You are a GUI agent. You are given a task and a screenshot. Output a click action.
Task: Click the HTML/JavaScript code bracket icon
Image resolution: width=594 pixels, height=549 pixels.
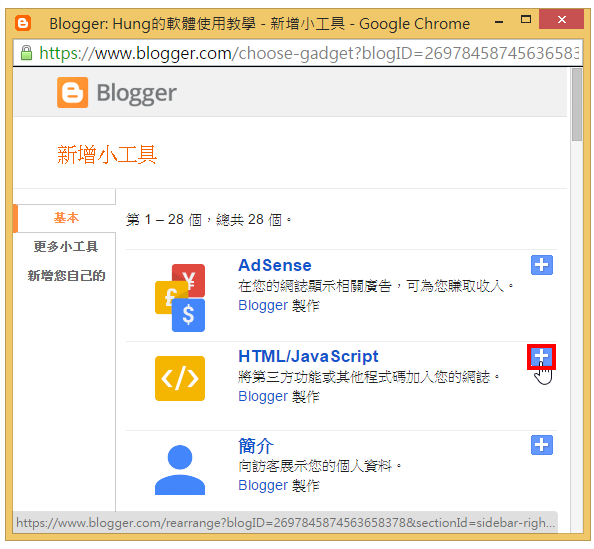[x=180, y=378]
